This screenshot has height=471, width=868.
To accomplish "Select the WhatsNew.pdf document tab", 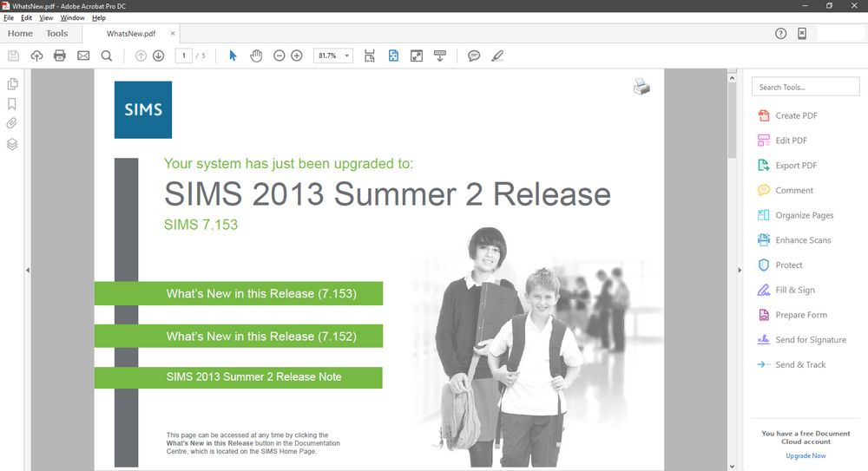I will click(x=131, y=34).
